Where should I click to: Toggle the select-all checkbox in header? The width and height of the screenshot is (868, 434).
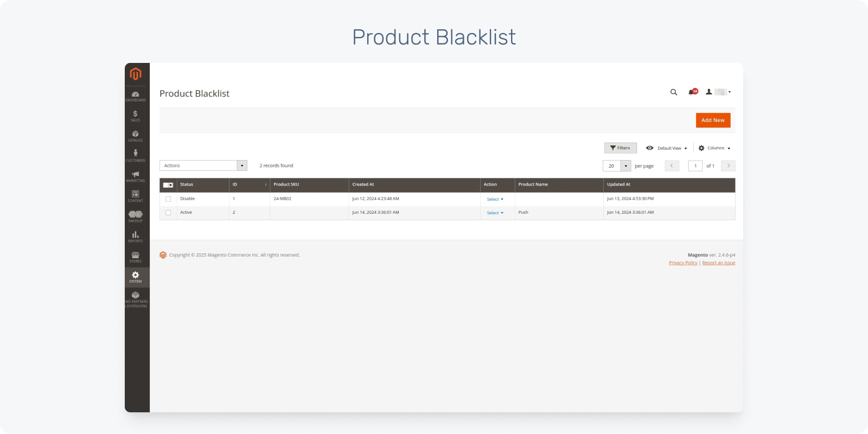tap(167, 185)
